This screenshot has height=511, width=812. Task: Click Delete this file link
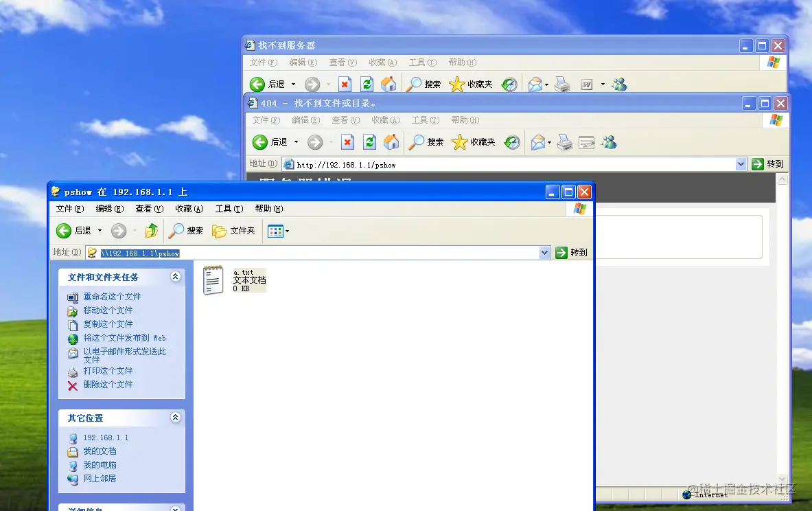click(108, 385)
